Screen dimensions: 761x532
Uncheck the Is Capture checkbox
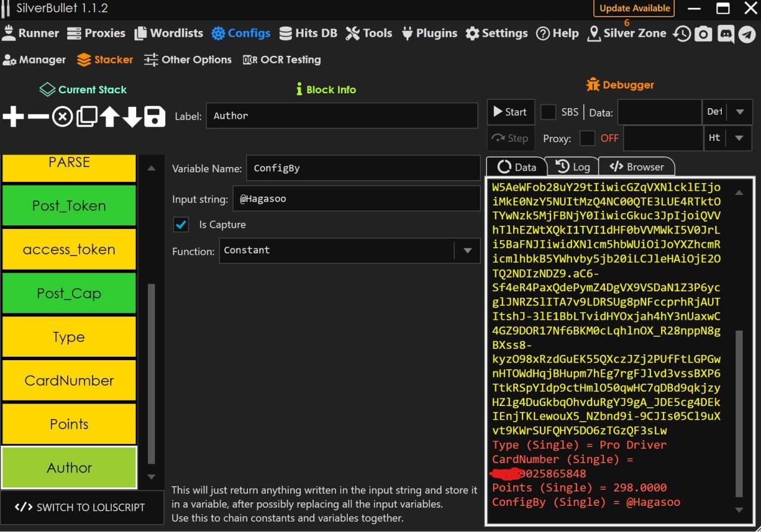[x=181, y=225]
